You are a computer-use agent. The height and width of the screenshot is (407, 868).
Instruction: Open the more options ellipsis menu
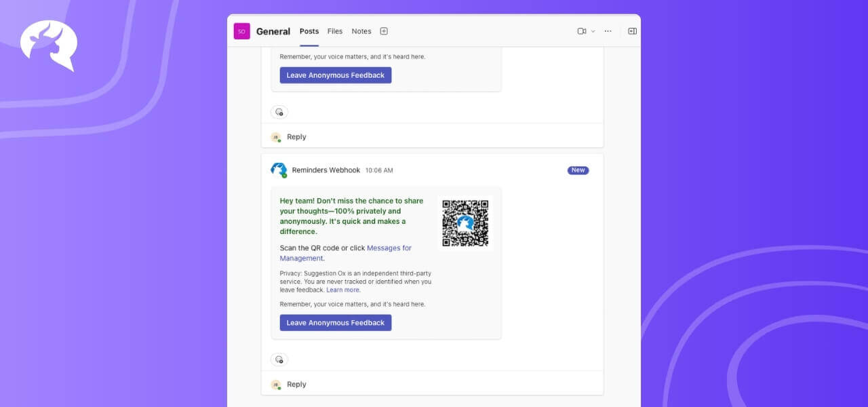pos(608,31)
